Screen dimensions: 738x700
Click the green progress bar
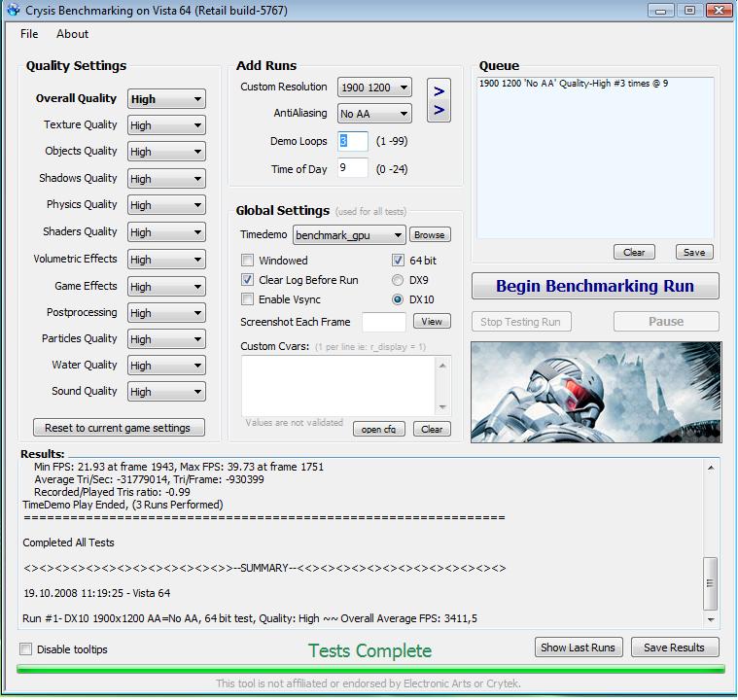[370, 669]
